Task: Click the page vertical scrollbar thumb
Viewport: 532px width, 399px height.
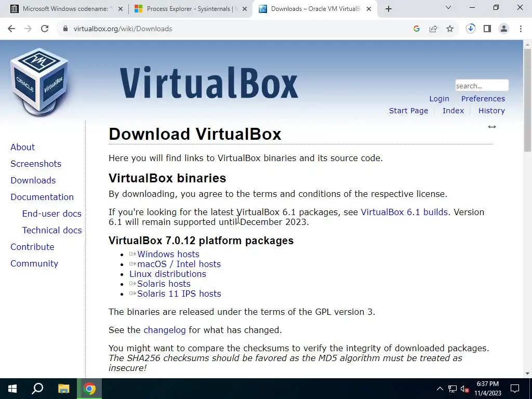Action: [x=528, y=100]
